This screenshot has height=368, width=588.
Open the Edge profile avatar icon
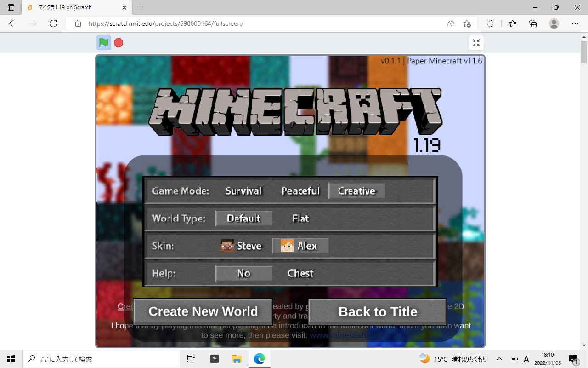tap(554, 23)
